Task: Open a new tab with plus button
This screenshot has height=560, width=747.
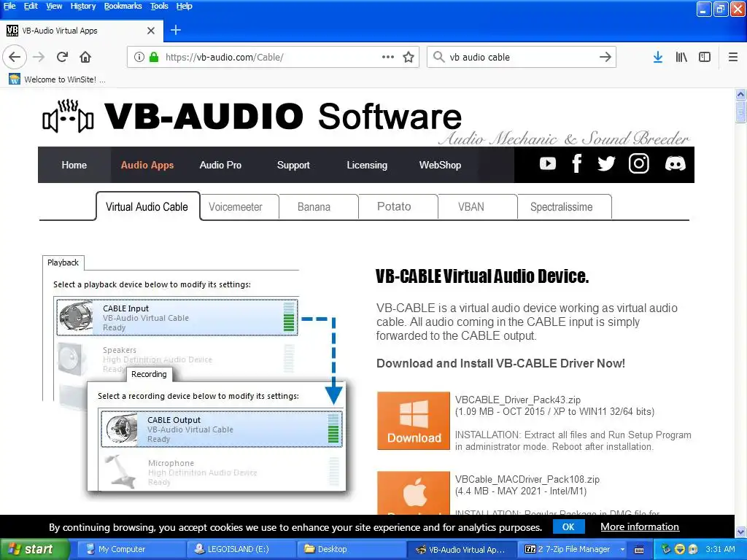Action: point(176,30)
